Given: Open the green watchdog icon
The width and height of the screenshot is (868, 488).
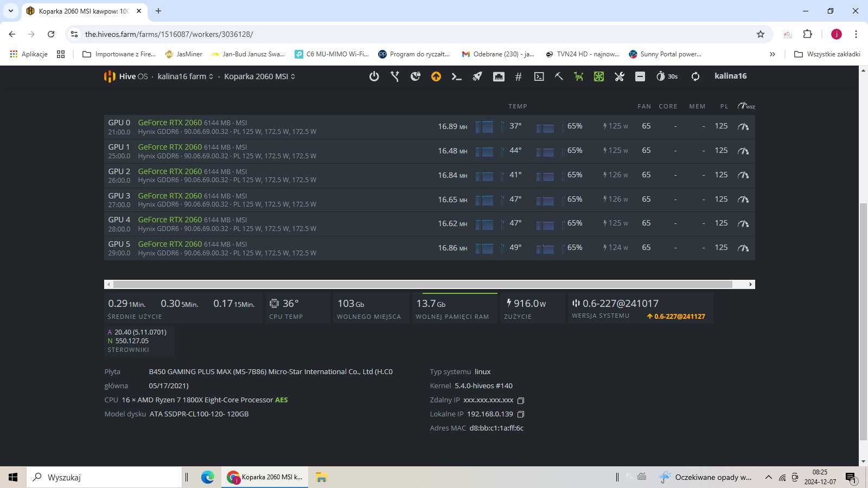Looking at the screenshot, I should (579, 76).
